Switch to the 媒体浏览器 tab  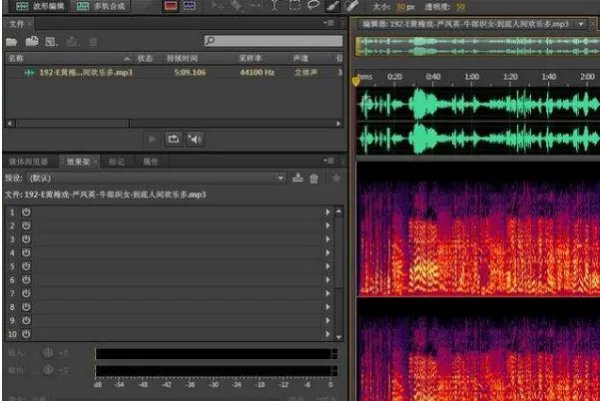click(x=29, y=160)
